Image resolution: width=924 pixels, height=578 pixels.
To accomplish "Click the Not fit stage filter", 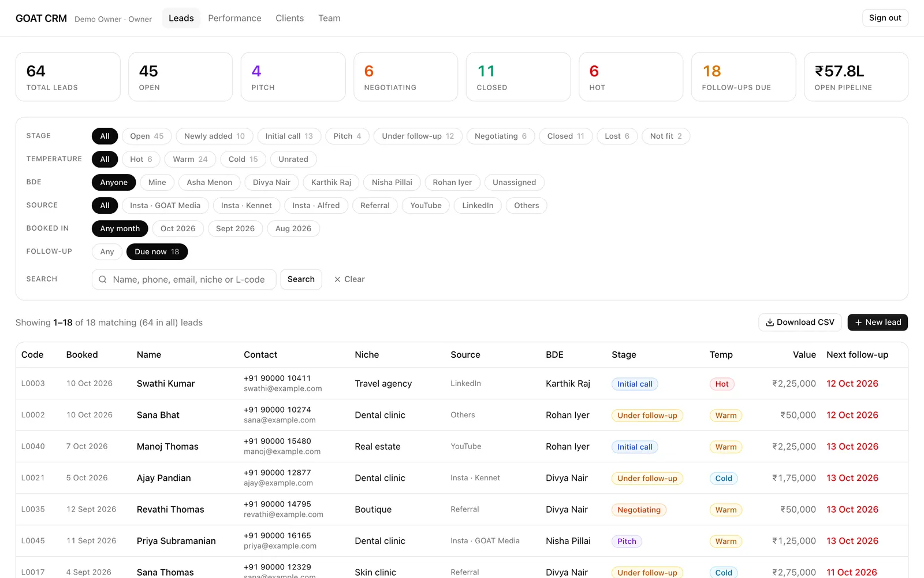I will coord(666,136).
